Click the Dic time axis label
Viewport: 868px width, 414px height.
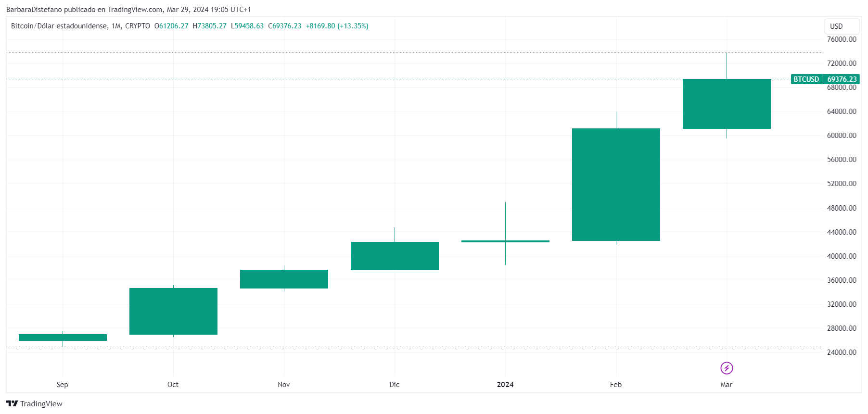click(395, 385)
